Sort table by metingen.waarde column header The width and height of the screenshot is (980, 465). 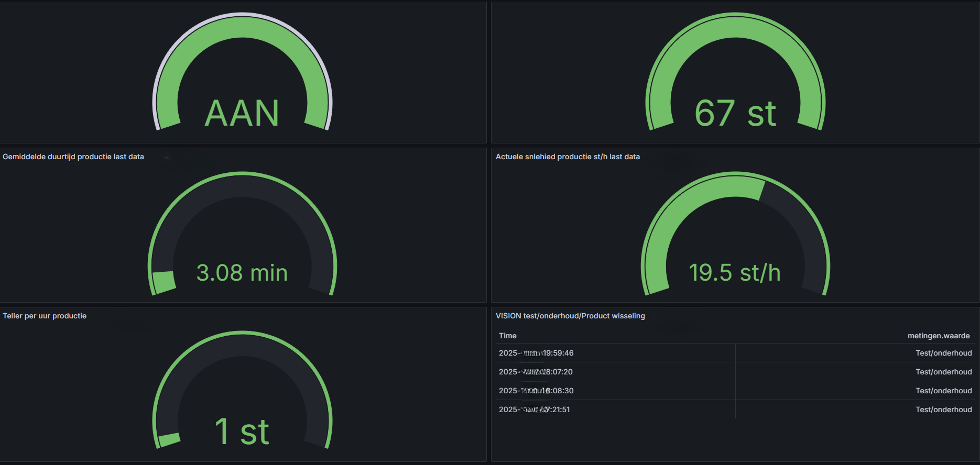pyautogui.click(x=939, y=336)
